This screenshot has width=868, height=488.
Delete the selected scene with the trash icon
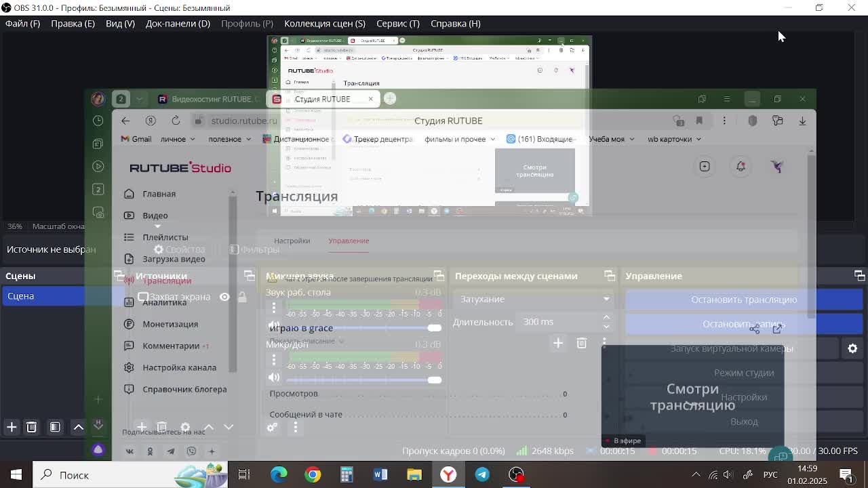31,427
